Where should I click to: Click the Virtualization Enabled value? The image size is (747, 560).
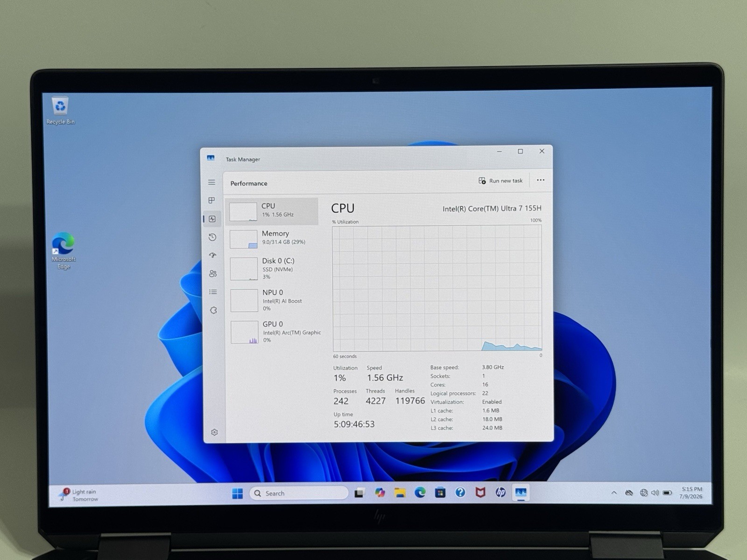(x=492, y=402)
